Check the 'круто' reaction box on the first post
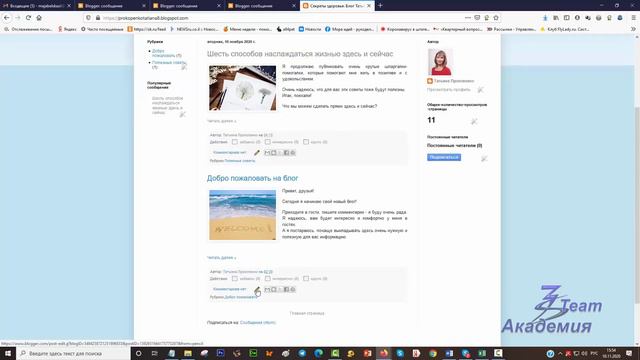640x360 pixels. click(306, 142)
